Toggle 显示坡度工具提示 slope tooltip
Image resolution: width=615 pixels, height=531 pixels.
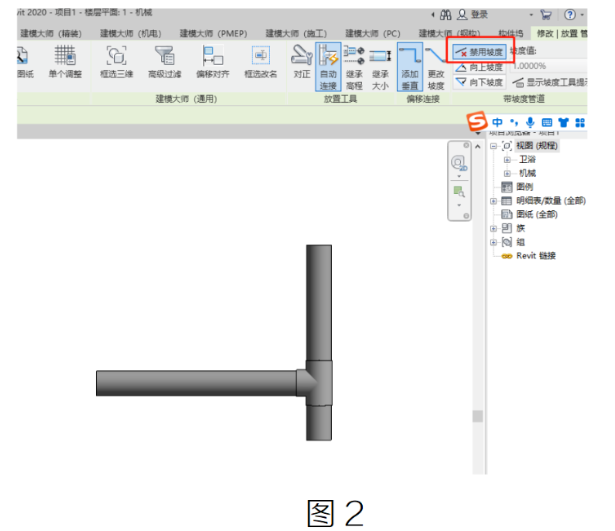tap(550, 82)
